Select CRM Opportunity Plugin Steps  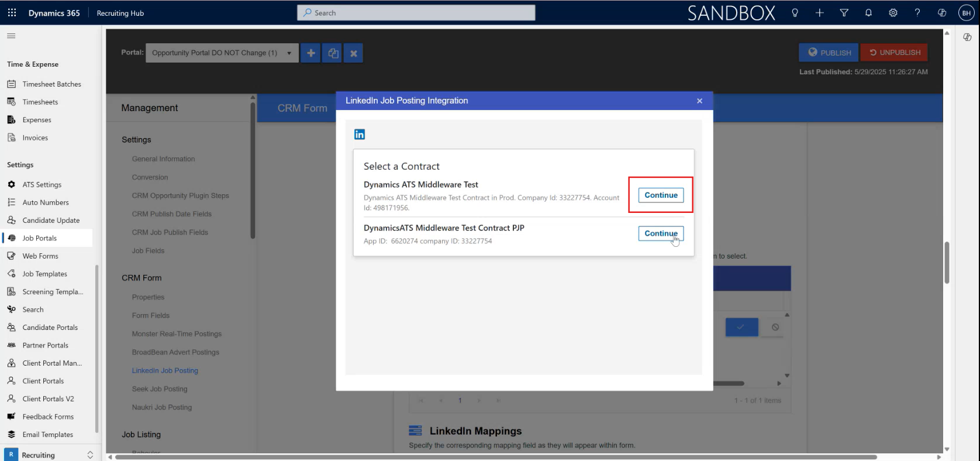tap(181, 196)
